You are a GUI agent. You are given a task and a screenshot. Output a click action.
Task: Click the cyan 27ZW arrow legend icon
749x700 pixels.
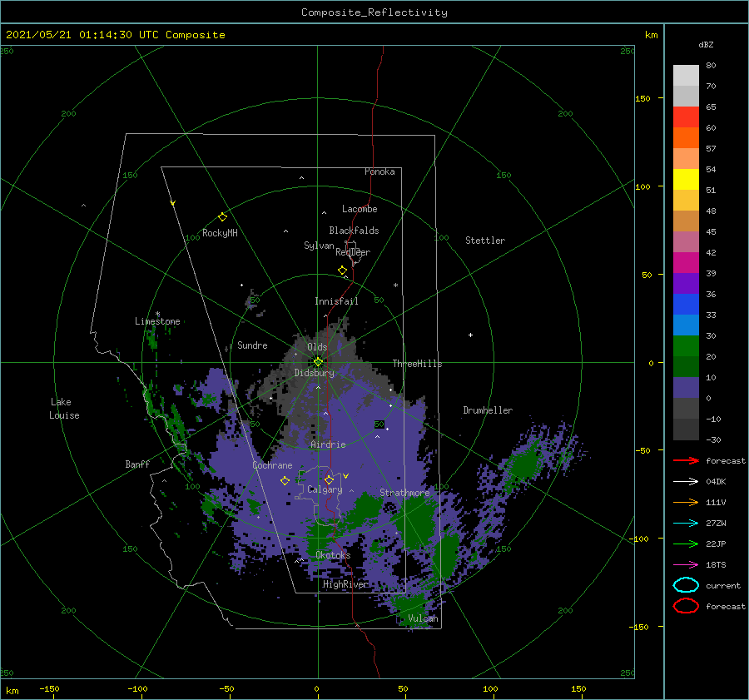686,524
